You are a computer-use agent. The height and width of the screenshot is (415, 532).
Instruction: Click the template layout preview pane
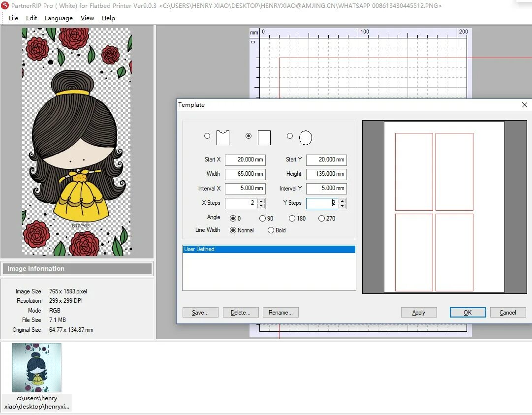click(x=444, y=207)
